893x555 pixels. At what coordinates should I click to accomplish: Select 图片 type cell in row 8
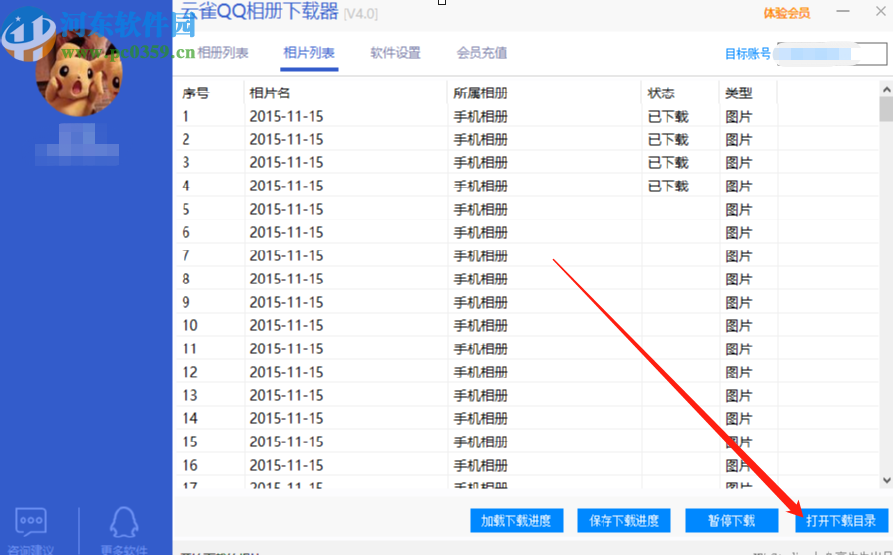point(739,279)
